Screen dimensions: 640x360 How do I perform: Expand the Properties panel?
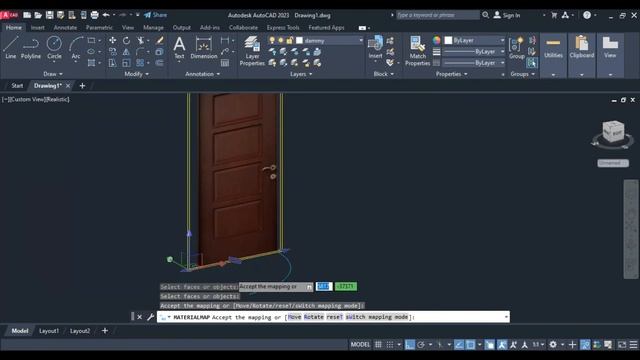[x=451, y=74]
